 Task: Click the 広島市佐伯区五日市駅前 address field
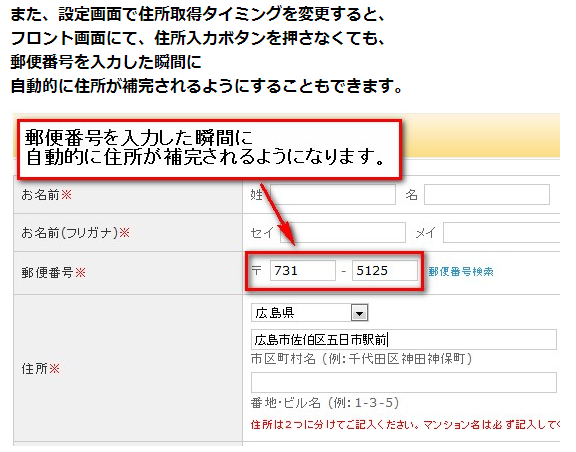tap(404, 340)
